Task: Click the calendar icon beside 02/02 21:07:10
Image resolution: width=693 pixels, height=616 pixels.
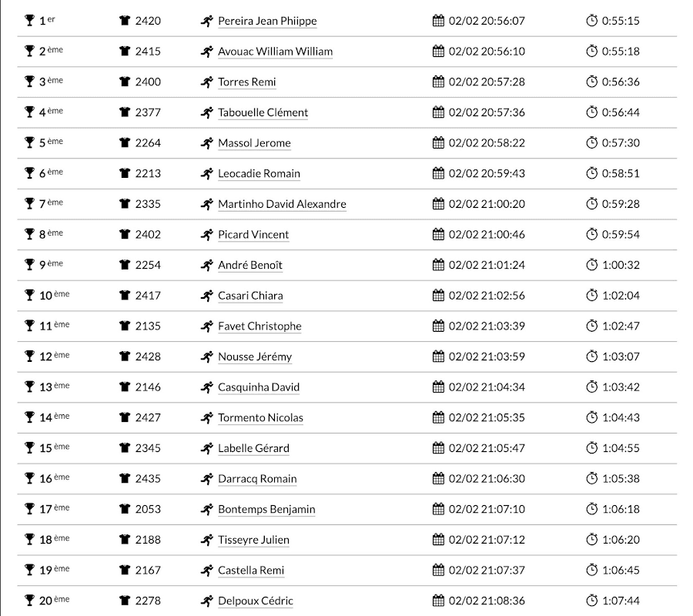Action: tap(438, 509)
